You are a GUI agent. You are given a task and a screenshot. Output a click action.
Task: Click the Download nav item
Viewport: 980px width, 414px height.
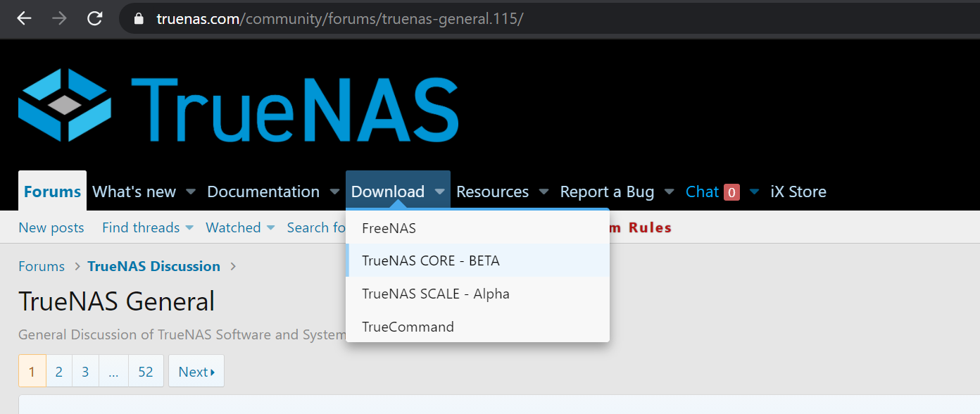pos(388,192)
